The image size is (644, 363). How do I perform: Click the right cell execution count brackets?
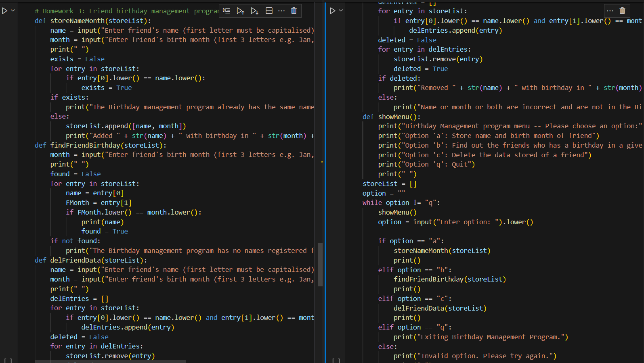tap(336, 360)
